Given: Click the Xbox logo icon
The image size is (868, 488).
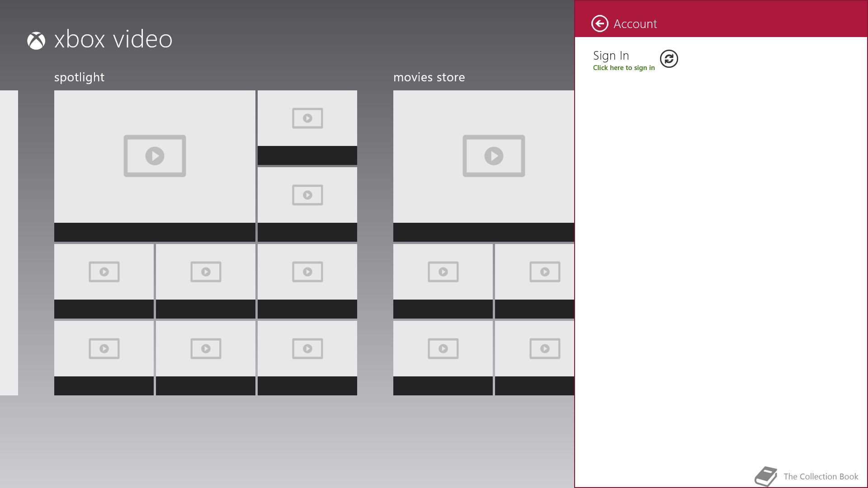Looking at the screenshot, I should [36, 41].
